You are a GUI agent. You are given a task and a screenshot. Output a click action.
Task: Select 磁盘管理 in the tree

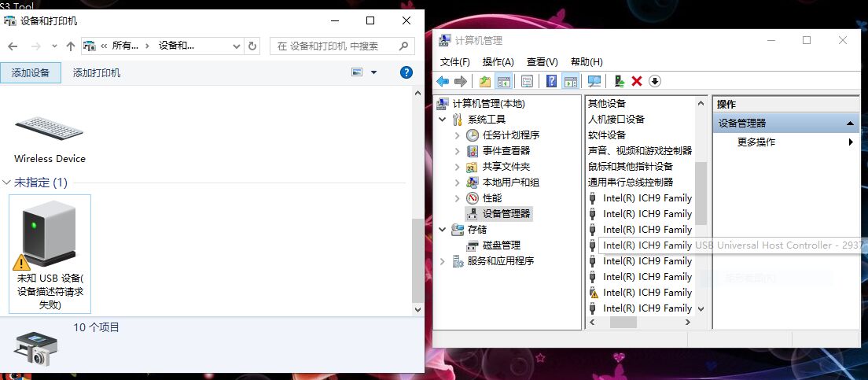501,245
